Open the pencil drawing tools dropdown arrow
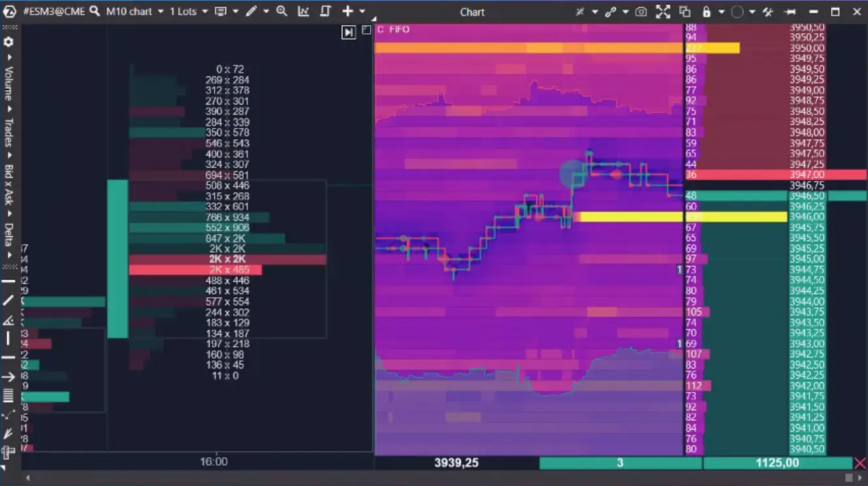868x486 pixels. click(x=266, y=12)
